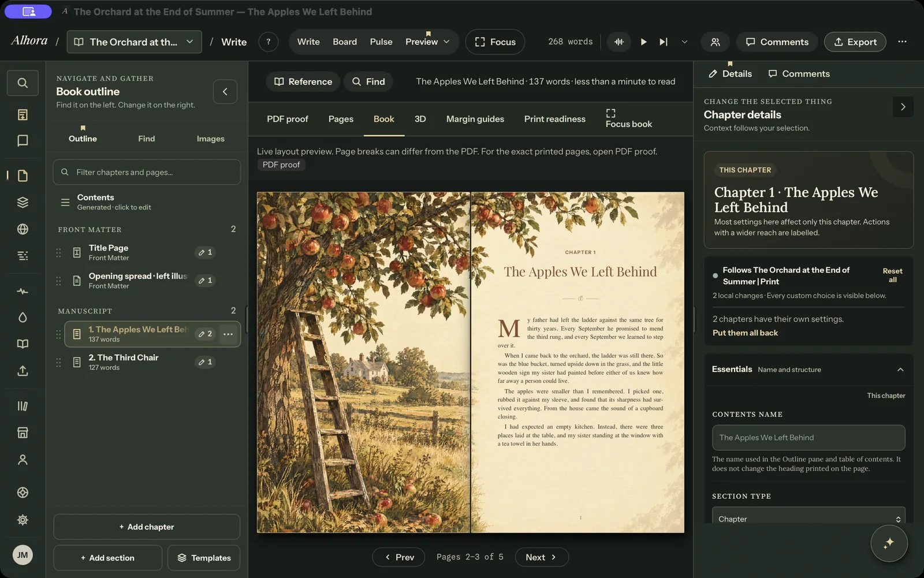Click the globe icon in the left rail
The height and width of the screenshot is (578, 924).
tap(23, 229)
